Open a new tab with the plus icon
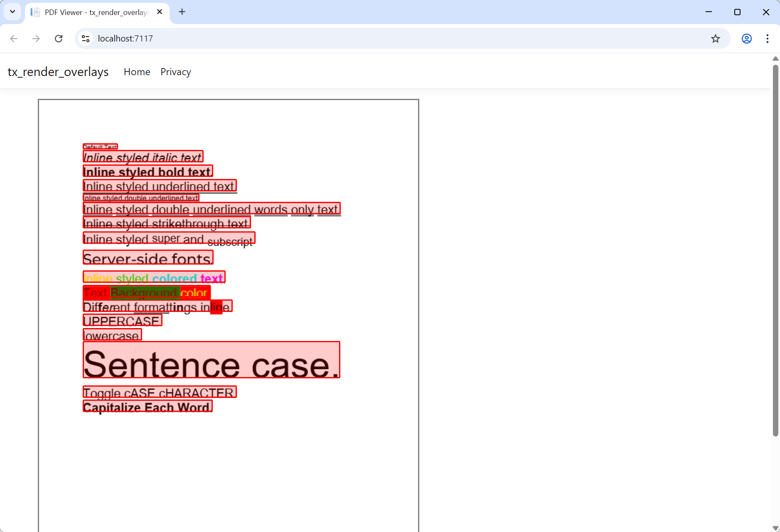Image resolution: width=780 pixels, height=532 pixels. click(x=182, y=12)
